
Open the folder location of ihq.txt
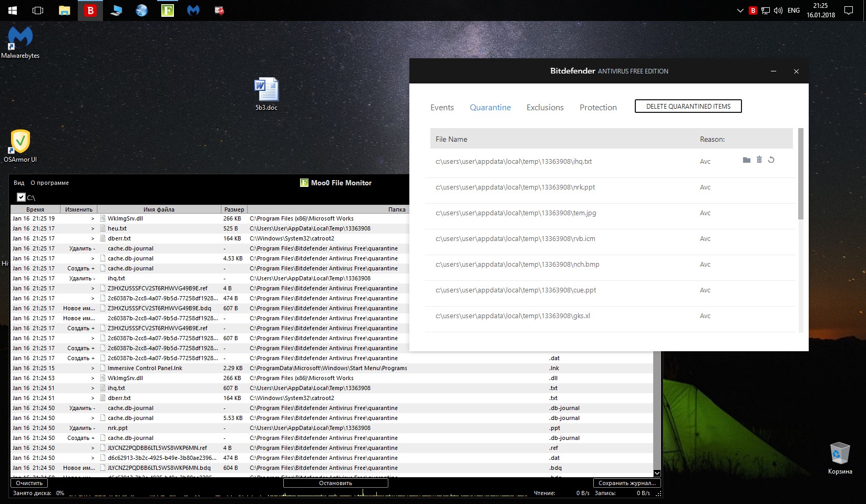(747, 160)
